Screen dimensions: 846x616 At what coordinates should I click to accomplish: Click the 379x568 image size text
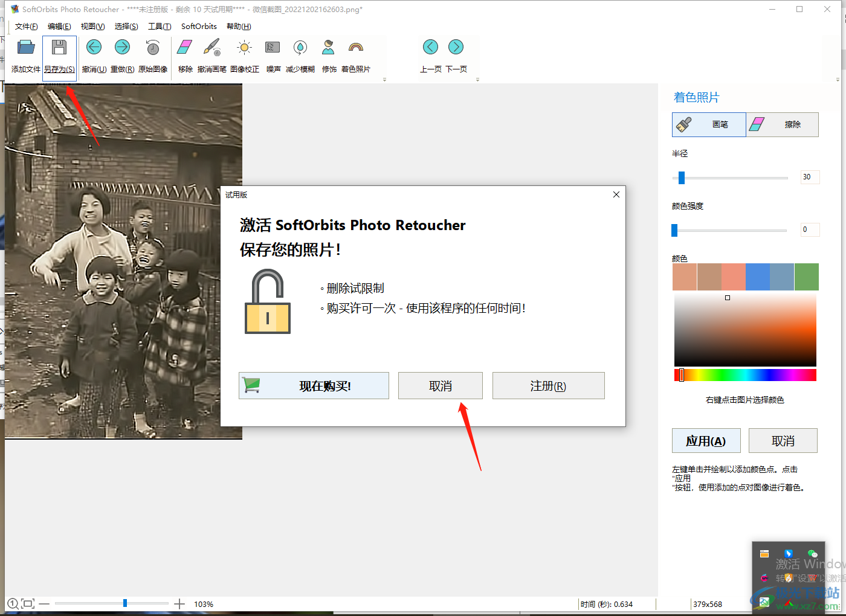pos(708,604)
